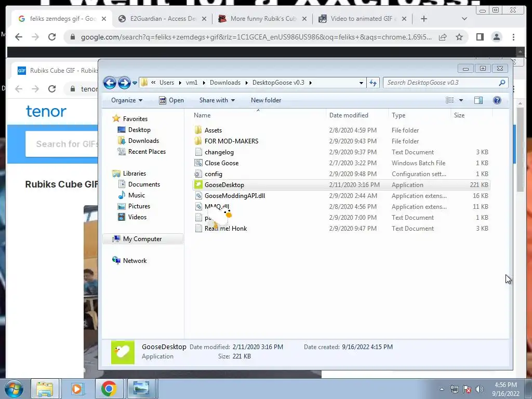Switch to Video to animated GIF tab

click(362, 19)
